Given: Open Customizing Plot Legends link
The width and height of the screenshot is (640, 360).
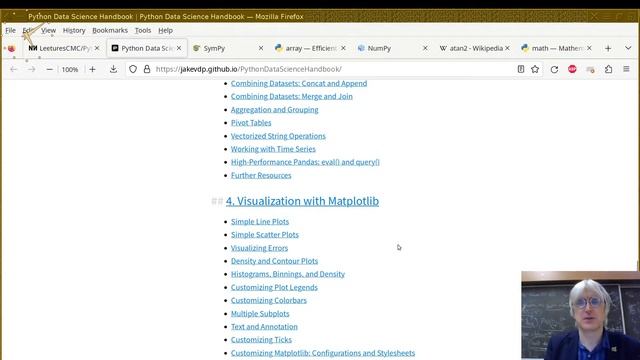Looking at the screenshot, I should point(274,287).
